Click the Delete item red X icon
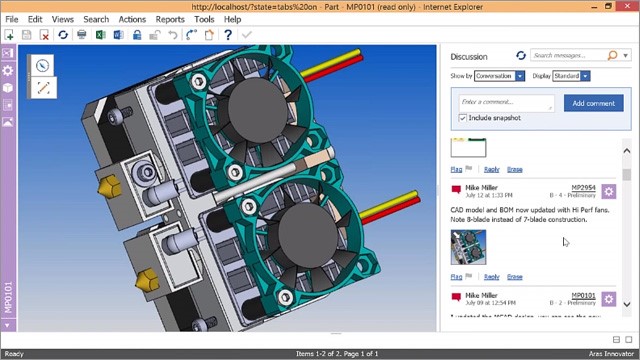Viewport: 640px width, 360px height. pos(44,35)
